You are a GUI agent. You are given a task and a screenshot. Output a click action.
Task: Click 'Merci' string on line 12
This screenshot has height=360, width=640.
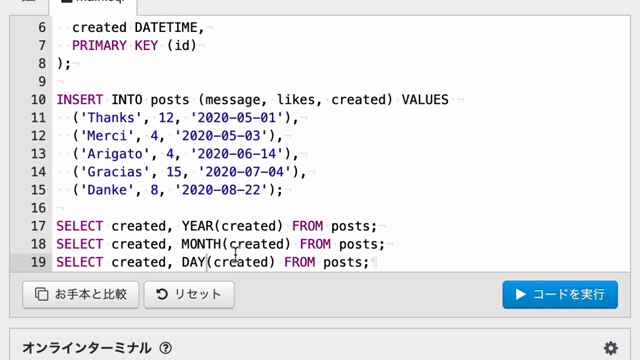click(107, 136)
